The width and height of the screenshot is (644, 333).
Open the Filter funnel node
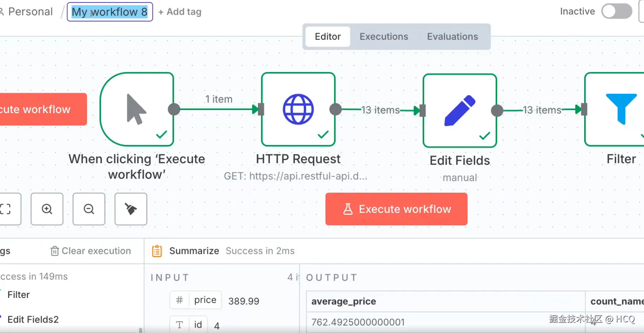(x=621, y=109)
